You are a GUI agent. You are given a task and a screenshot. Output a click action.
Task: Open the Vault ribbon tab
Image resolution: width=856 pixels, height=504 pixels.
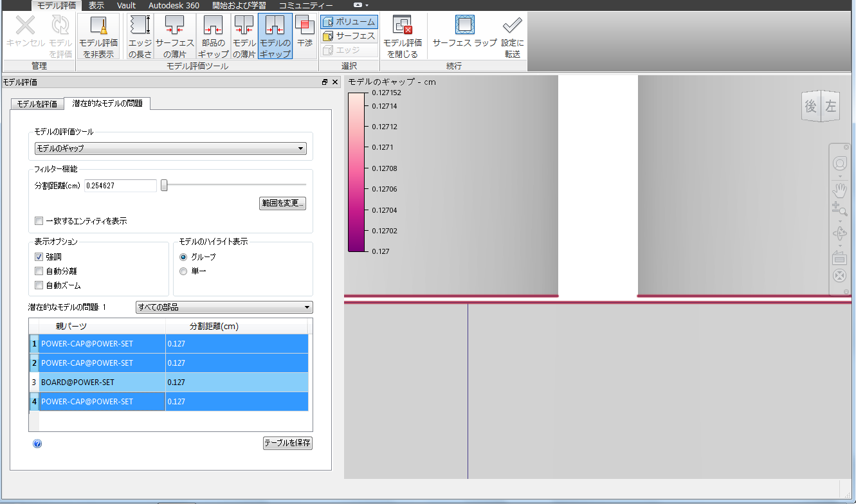point(126,5)
